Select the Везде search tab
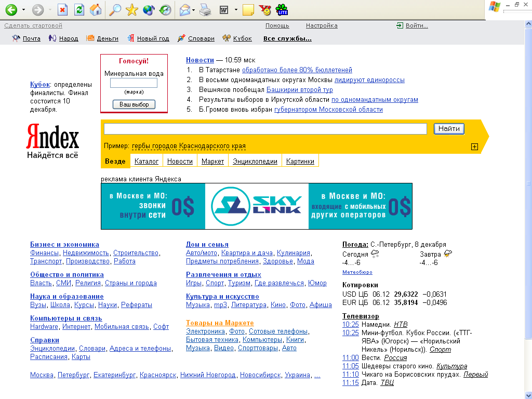The width and height of the screenshot is (532, 399). (115, 161)
